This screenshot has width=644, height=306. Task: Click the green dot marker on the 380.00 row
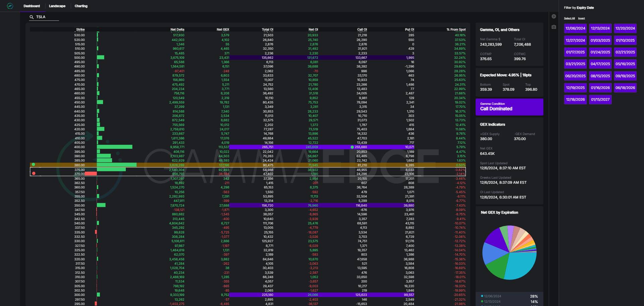click(34, 165)
